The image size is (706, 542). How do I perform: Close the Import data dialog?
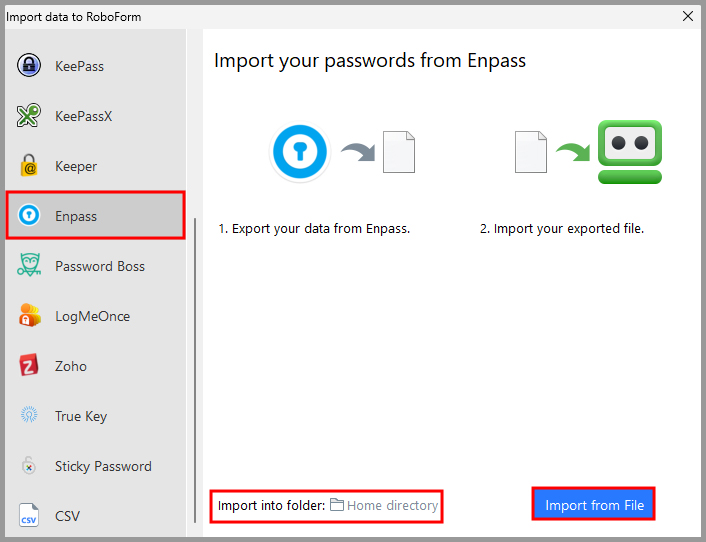click(x=687, y=16)
